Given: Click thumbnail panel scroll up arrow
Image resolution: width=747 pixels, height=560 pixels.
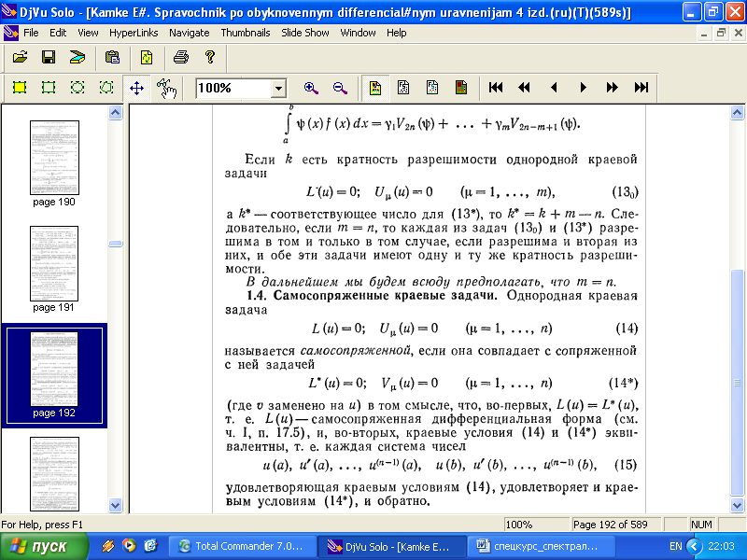Looking at the screenshot, I should (115, 112).
